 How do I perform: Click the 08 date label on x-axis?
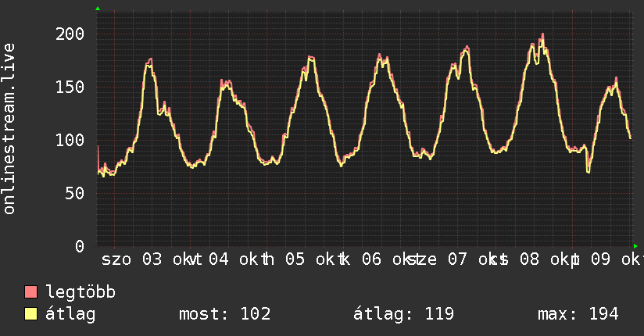pyautogui.click(x=529, y=259)
